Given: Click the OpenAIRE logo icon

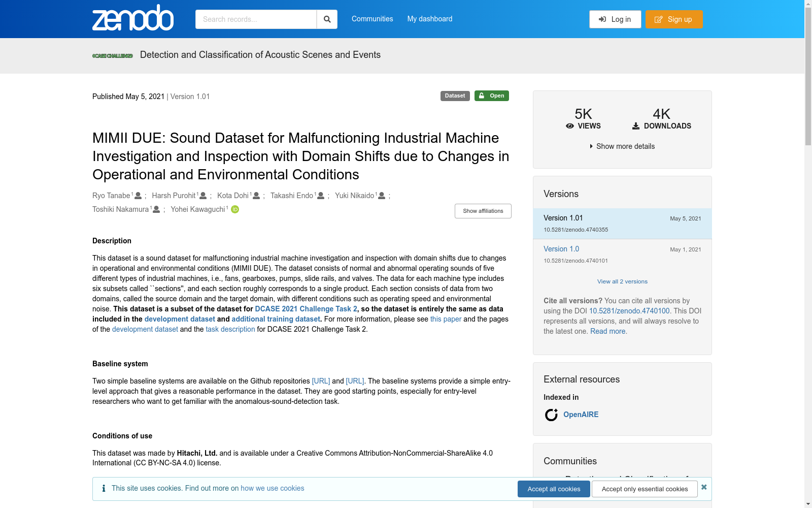Looking at the screenshot, I should click(551, 415).
